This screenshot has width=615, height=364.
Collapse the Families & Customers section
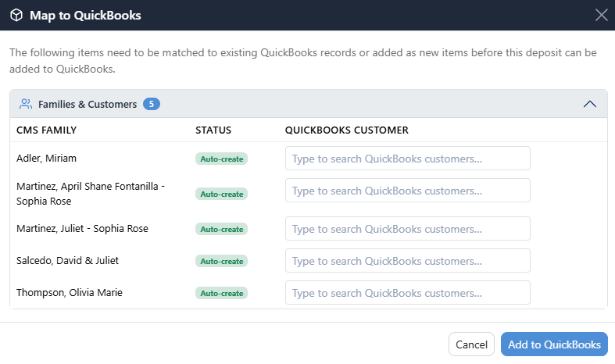tap(589, 104)
